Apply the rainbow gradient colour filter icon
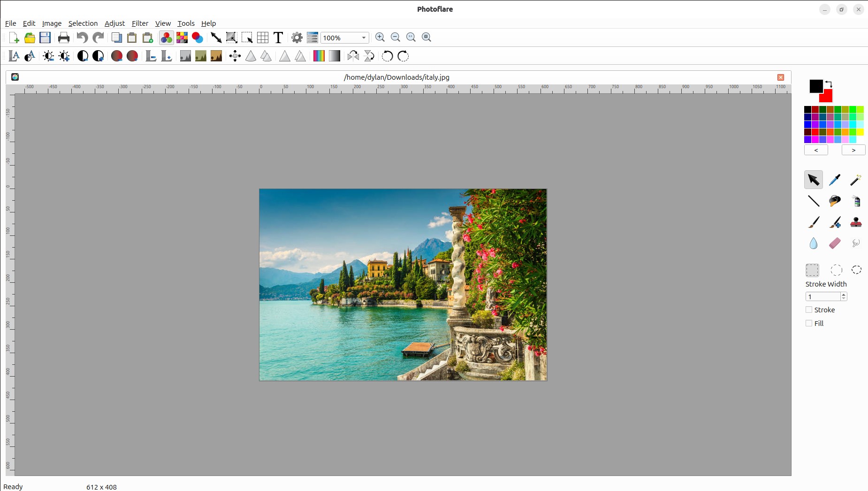 [x=319, y=56]
